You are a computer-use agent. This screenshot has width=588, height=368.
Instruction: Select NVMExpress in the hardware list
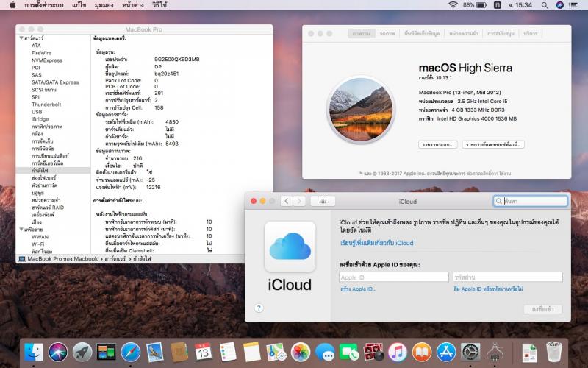click(47, 60)
